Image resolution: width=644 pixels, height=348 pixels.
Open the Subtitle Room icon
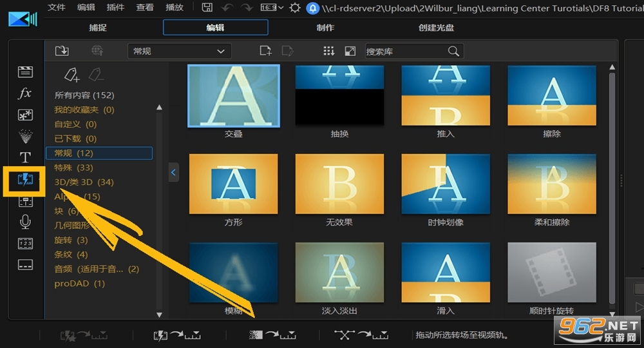(x=25, y=265)
